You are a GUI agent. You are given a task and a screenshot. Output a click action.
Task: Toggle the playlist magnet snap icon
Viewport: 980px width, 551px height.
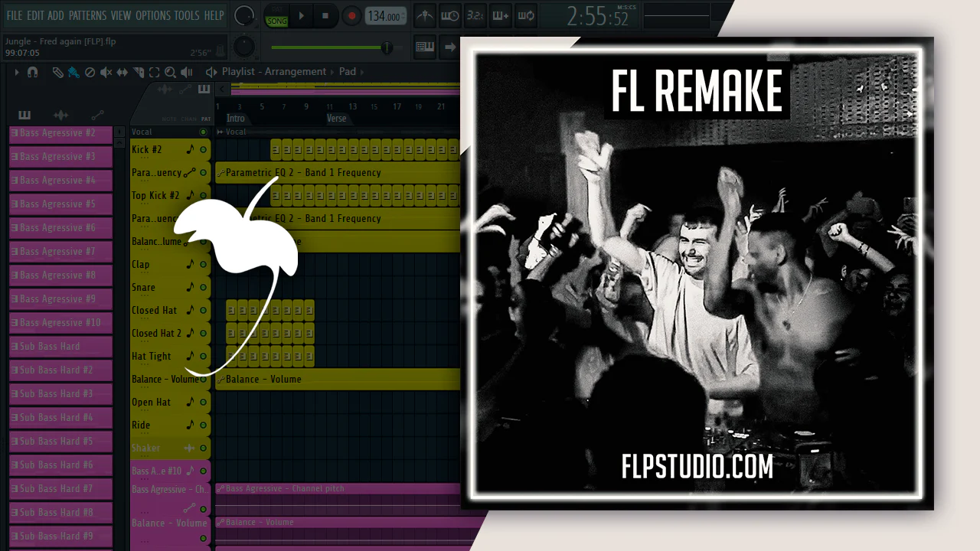click(32, 72)
